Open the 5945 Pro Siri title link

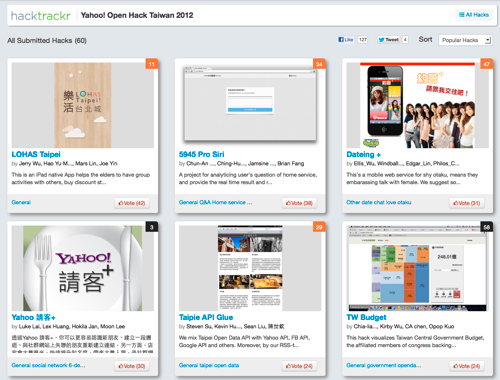tap(201, 154)
